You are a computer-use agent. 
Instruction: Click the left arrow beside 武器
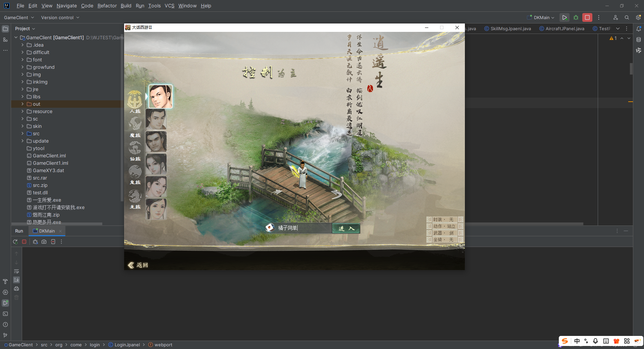pos(429,233)
